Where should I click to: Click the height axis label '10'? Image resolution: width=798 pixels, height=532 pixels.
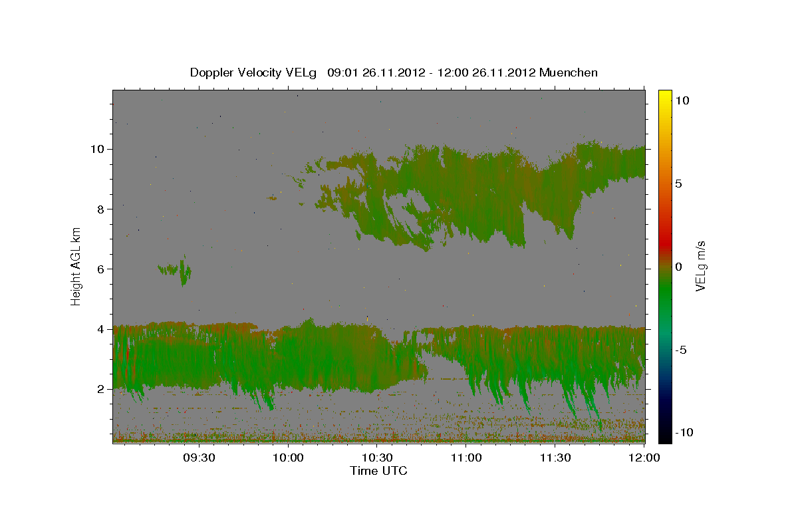point(98,149)
